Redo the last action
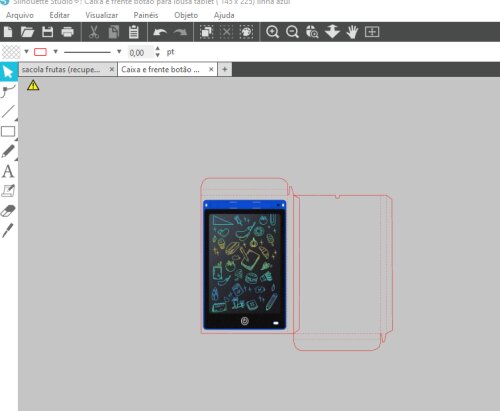This screenshot has width=500, height=411. [180, 32]
